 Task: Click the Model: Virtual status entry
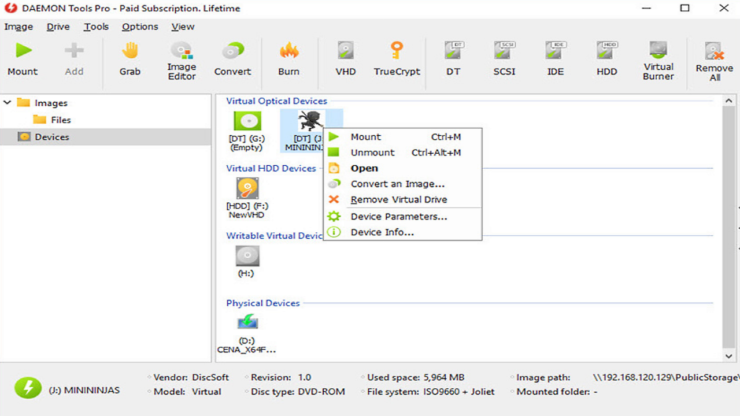click(185, 391)
